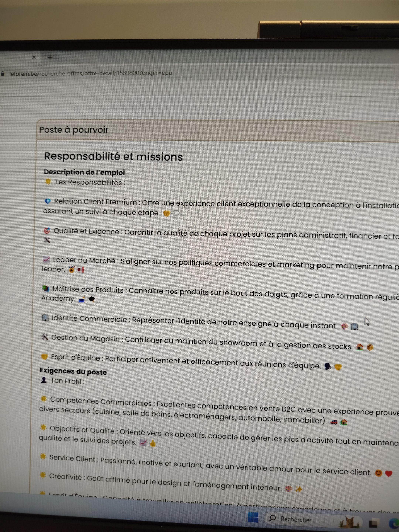Screen dimensions: 399x532
Task: Click the site security padlock icon
Action: pyautogui.click(x=3, y=74)
